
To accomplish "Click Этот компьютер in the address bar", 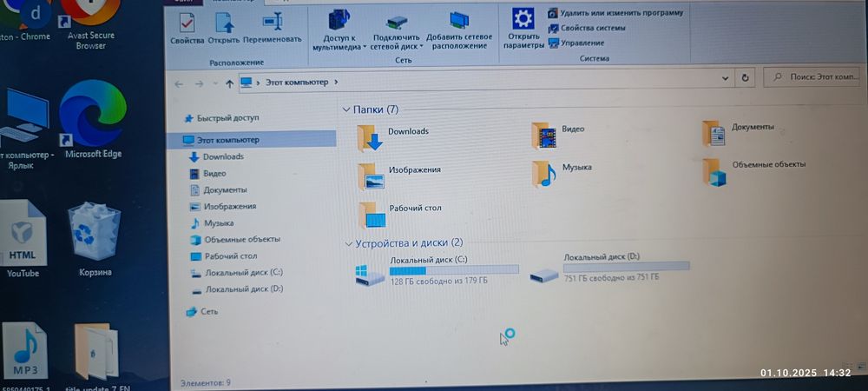I will 297,82.
